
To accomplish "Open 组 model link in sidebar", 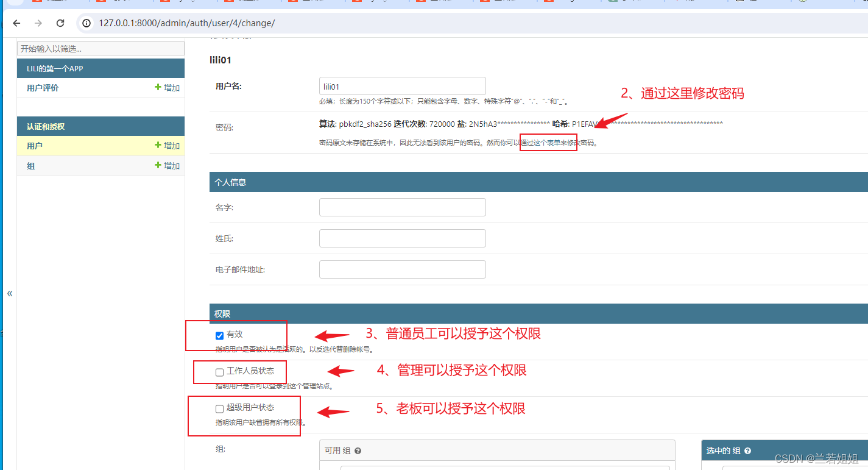I will pyautogui.click(x=31, y=166).
